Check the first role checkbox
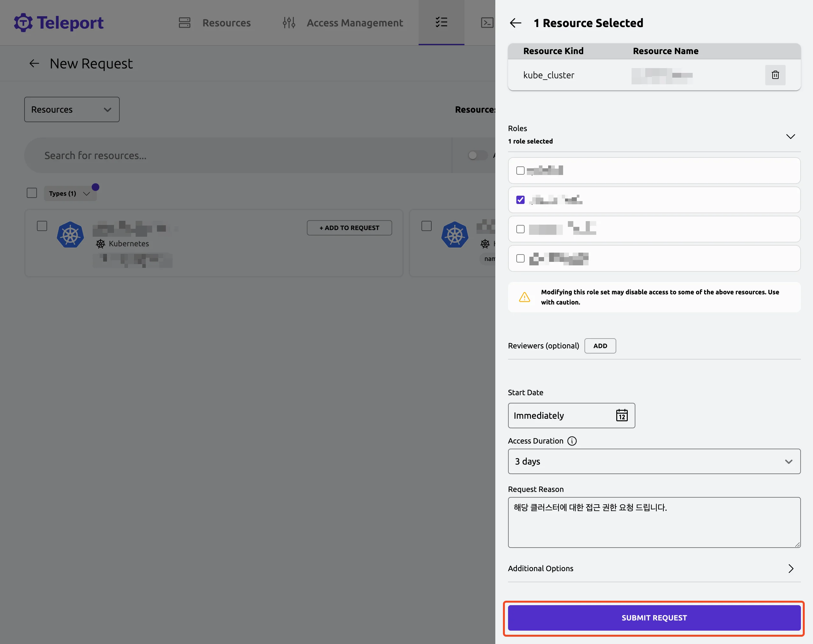813x644 pixels. point(520,171)
